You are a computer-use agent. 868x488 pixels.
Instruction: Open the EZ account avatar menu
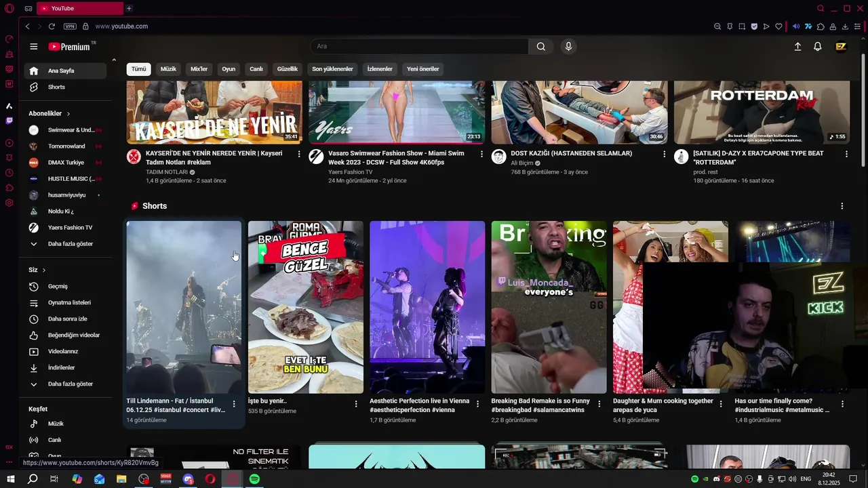click(x=841, y=46)
